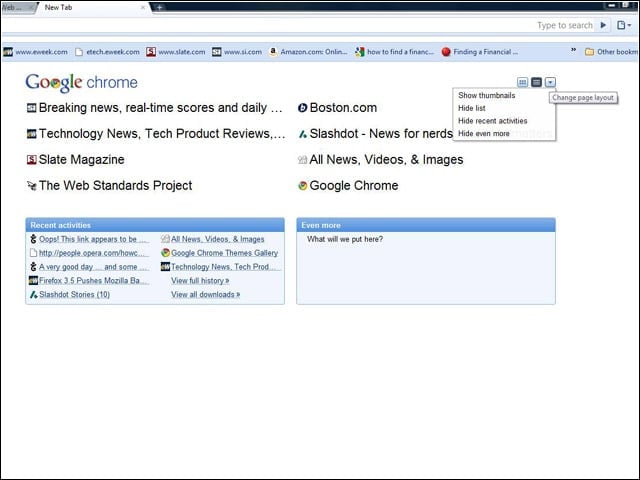Click the Even more panel header
The height and width of the screenshot is (480, 640).
coord(426,225)
